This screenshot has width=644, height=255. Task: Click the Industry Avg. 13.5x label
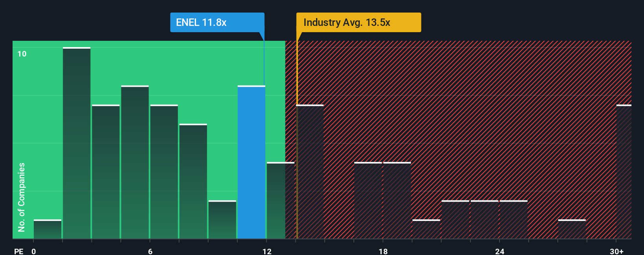[359, 22]
